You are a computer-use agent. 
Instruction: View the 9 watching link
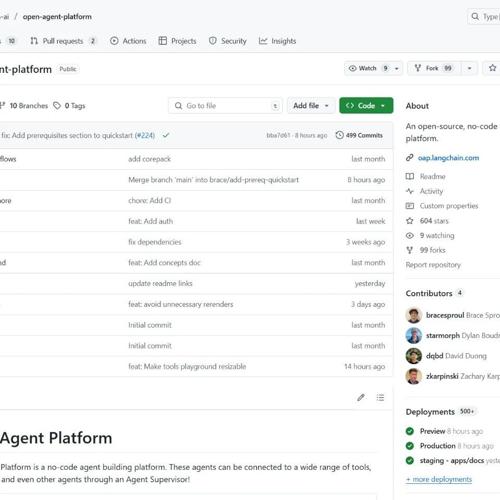pos(437,235)
